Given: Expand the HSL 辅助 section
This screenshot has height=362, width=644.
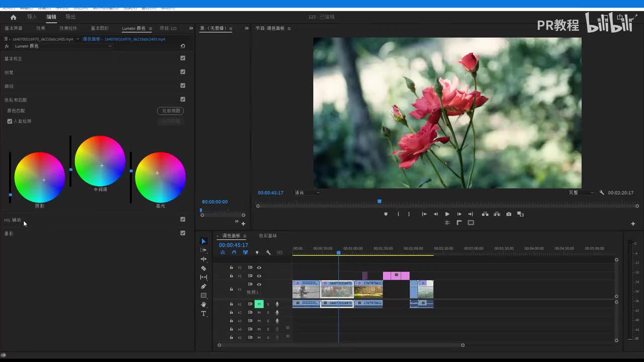Looking at the screenshot, I should pyautogui.click(x=13, y=220).
